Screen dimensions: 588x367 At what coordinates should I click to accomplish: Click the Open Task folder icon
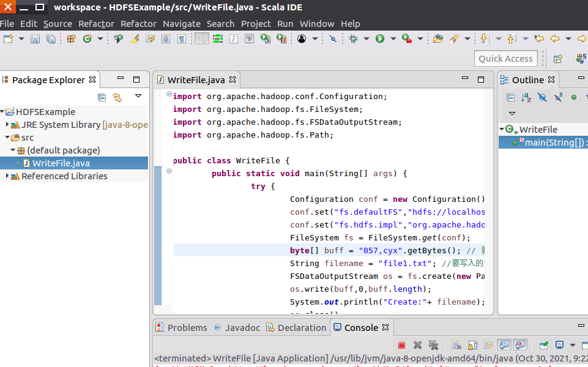437,39
